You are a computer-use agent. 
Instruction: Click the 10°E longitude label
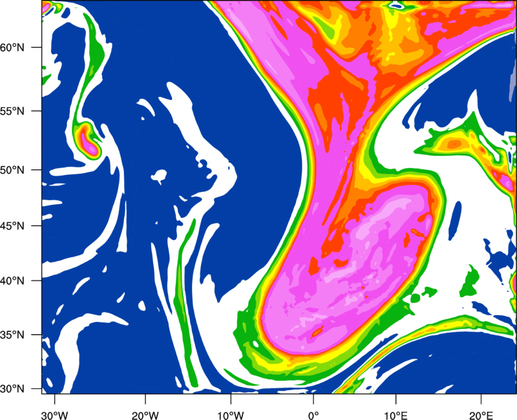[396, 415]
